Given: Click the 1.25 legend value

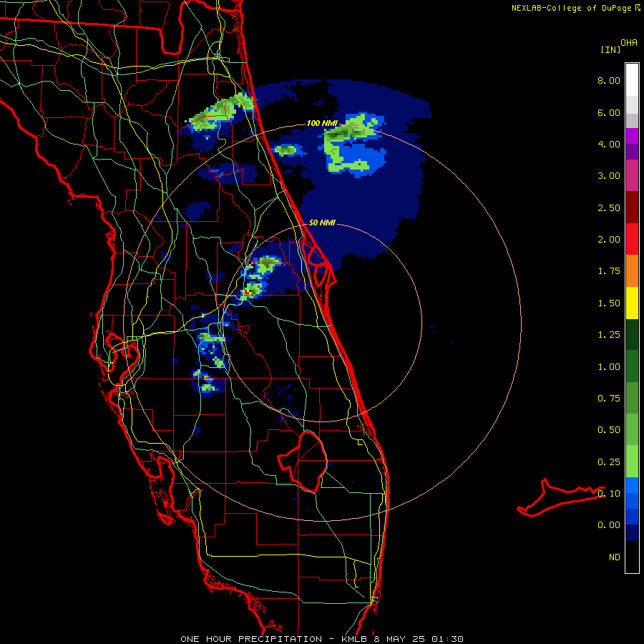Looking at the screenshot, I should coord(609,335).
